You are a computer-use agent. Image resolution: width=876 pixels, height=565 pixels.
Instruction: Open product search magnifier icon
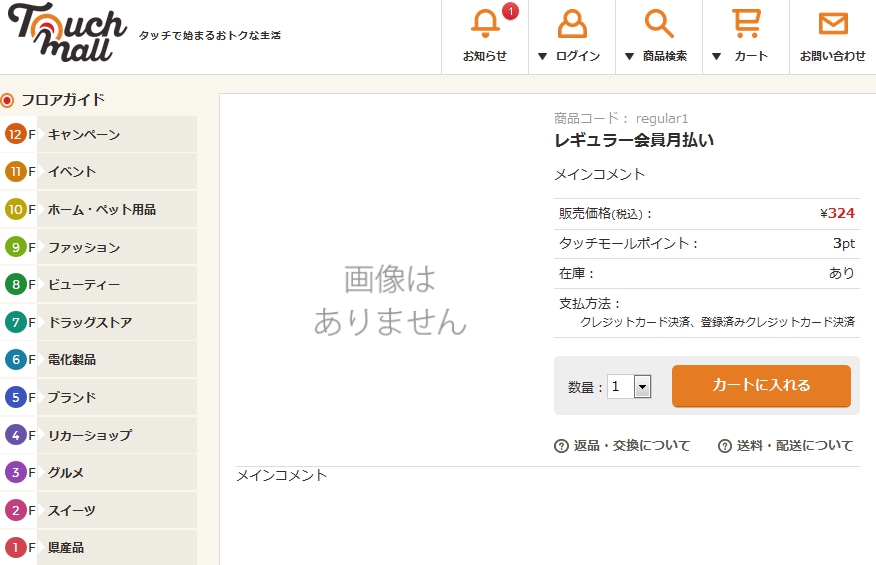659,24
